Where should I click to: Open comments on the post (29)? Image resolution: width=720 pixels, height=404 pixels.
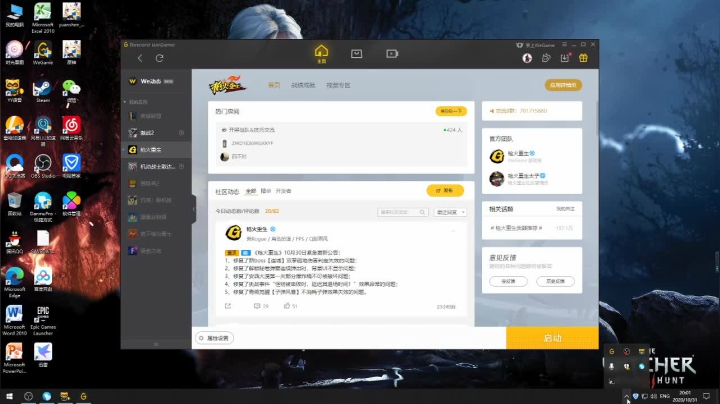click(261, 306)
